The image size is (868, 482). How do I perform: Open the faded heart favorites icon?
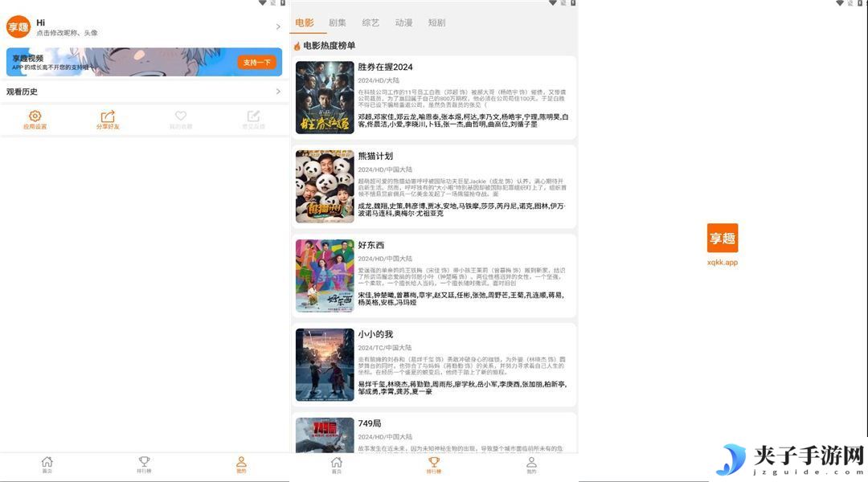pyautogui.click(x=181, y=116)
